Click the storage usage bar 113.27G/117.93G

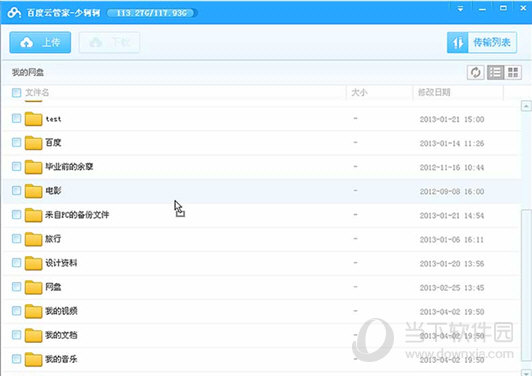152,13
